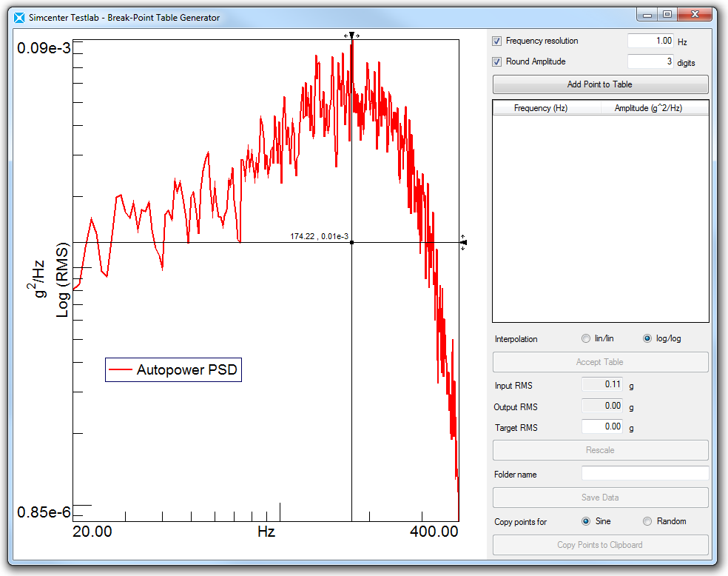Click the Amplitude (g^2/Hz) column header
728x576 pixels.
648,108
